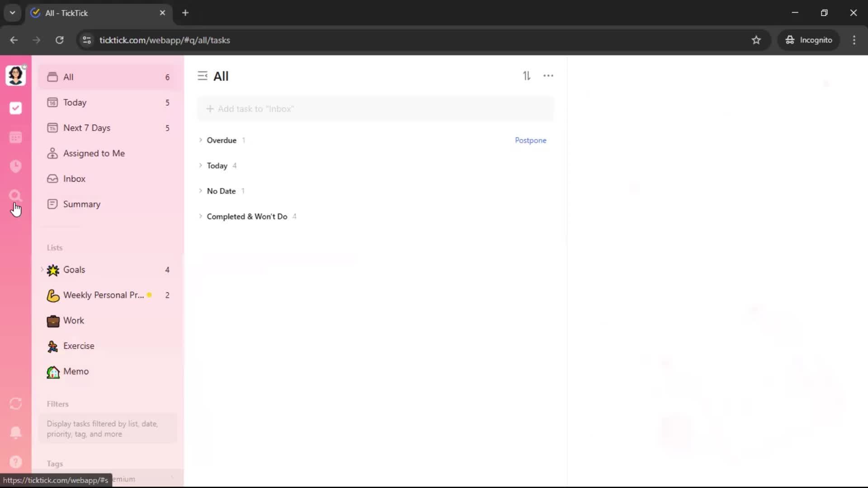
Task: Open the Next 7 Days smart list
Action: pyautogui.click(x=87, y=128)
